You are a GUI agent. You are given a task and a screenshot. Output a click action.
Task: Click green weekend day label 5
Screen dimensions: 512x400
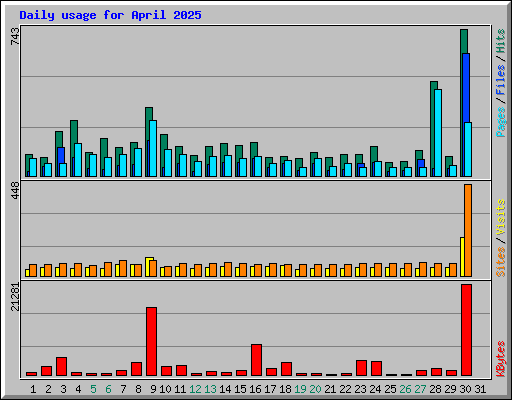[x=93, y=389]
